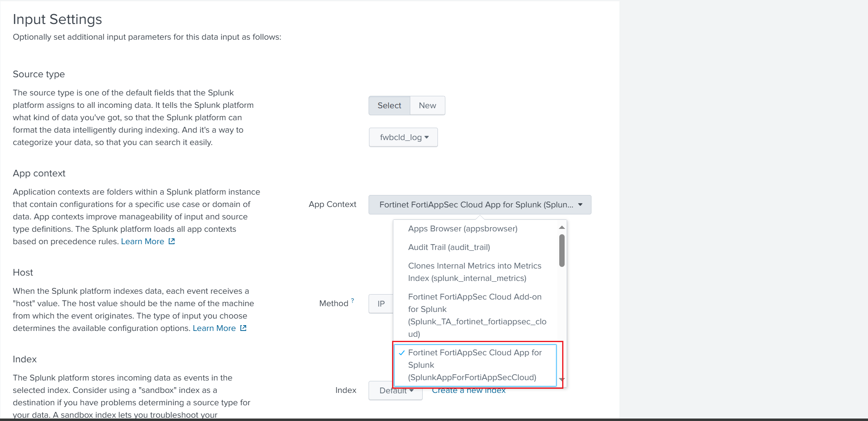Open Learn More link under Host

tap(214, 328)
